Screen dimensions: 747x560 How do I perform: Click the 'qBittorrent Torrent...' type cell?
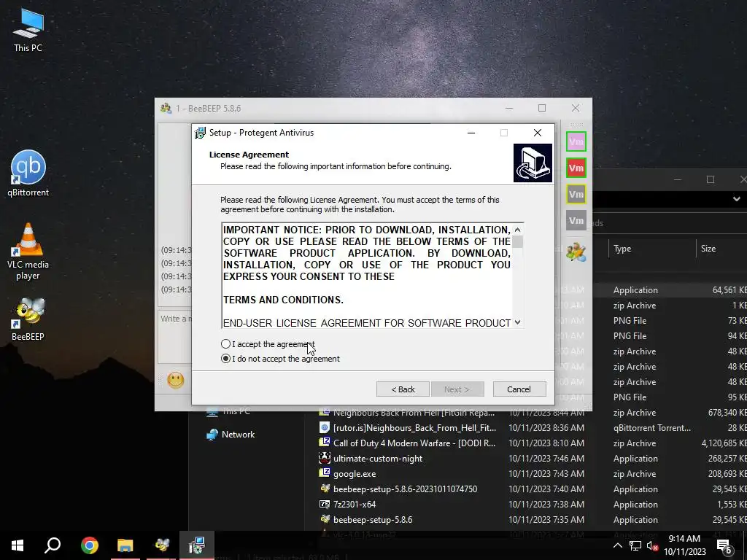651,427
